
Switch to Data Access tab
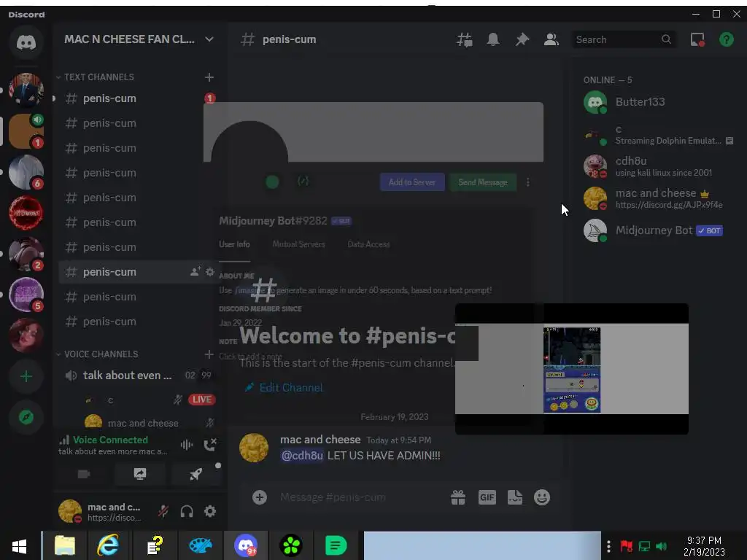point(368,244)
